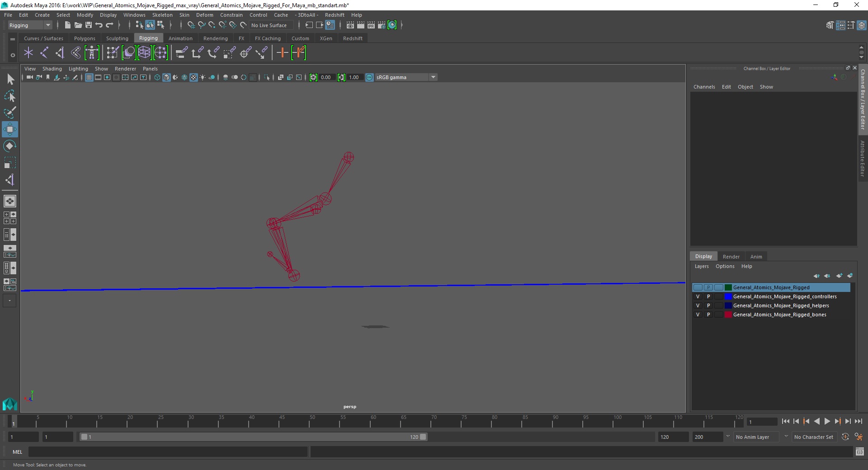Activate the Rotate tool in toolbox
The height and width of the screenshot is (470, 868).
[x=10, y=146]
